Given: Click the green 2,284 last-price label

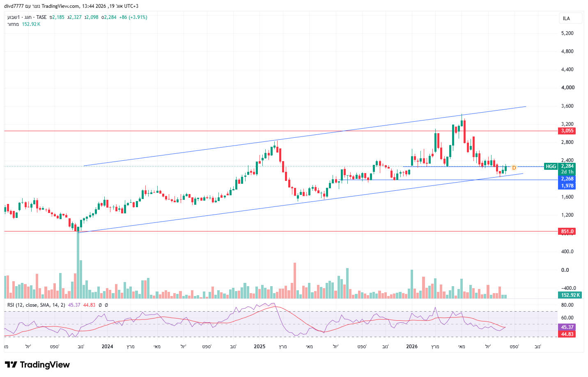Looking at the screenshot, I should [567, 166].
